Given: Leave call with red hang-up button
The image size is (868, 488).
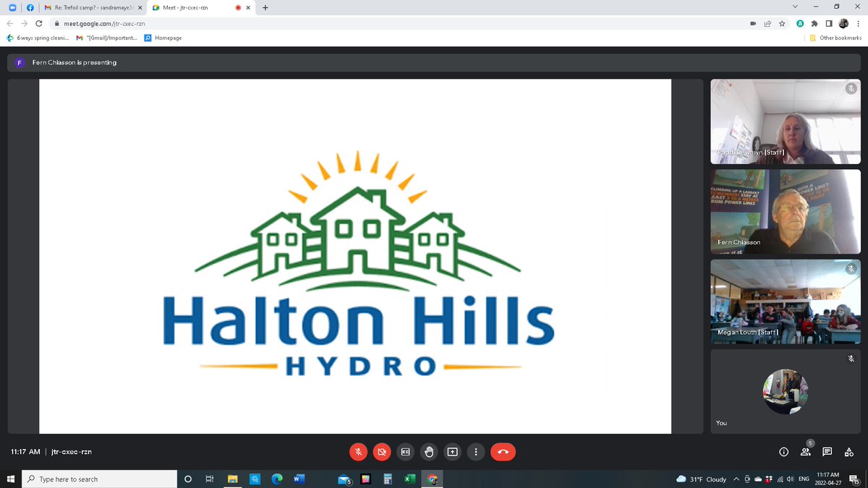Looking at the screenshot, I should point(503,452).
